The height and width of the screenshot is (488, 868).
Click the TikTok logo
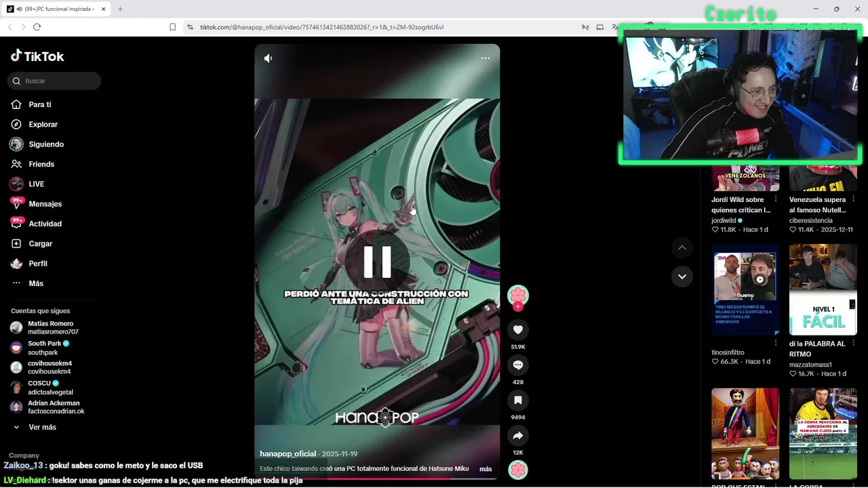coord(37,56)
